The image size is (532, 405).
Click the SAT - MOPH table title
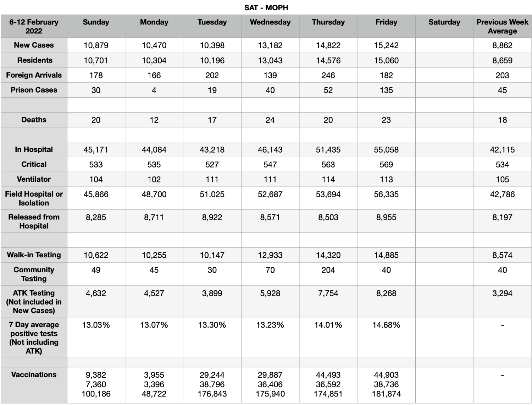pos(266,7)
